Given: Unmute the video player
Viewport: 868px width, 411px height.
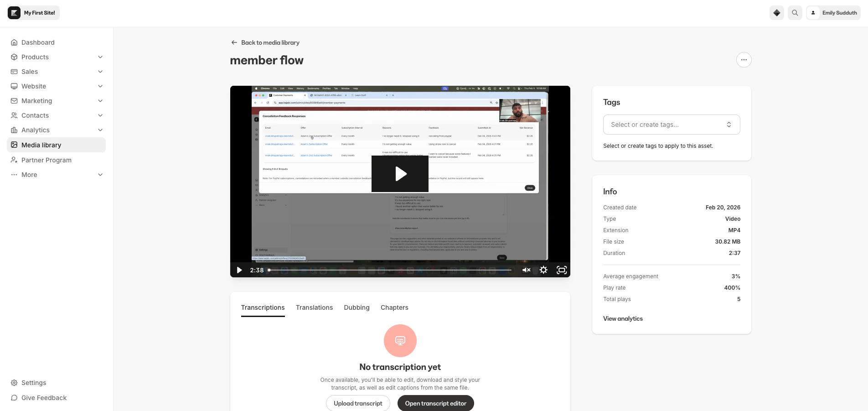Looking at the screenshot, I should point(527,270).
